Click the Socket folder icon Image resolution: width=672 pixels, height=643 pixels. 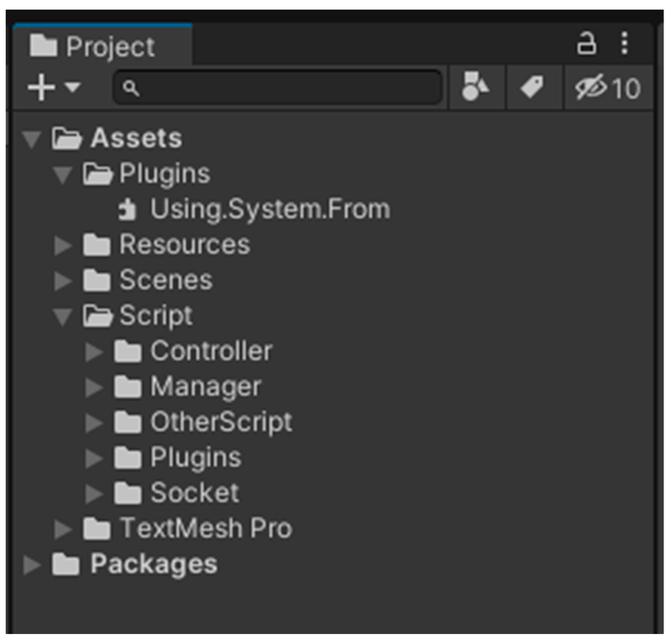pos(127,493)
